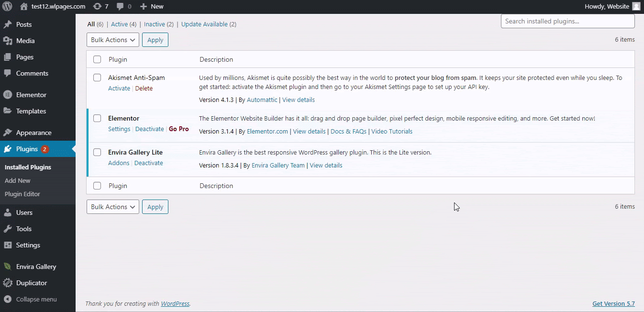The height and width of the screenshot is (312, 644).
Task: Open the Settings menu label in sidebar
Action: pyautogui.click(x=28, y=245)
